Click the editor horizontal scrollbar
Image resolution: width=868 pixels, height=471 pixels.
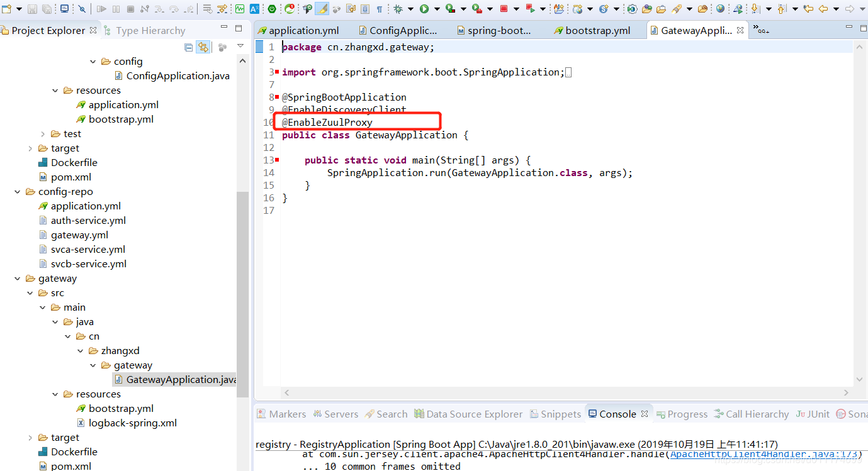[x=565, y=392]
